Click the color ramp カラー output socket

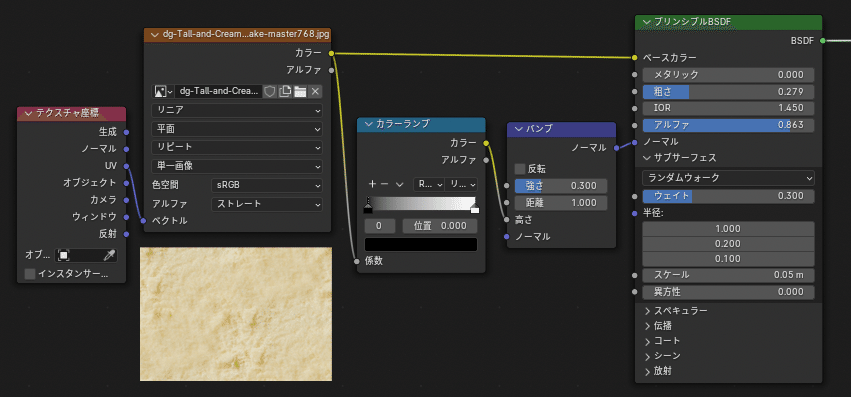(486, 143)
